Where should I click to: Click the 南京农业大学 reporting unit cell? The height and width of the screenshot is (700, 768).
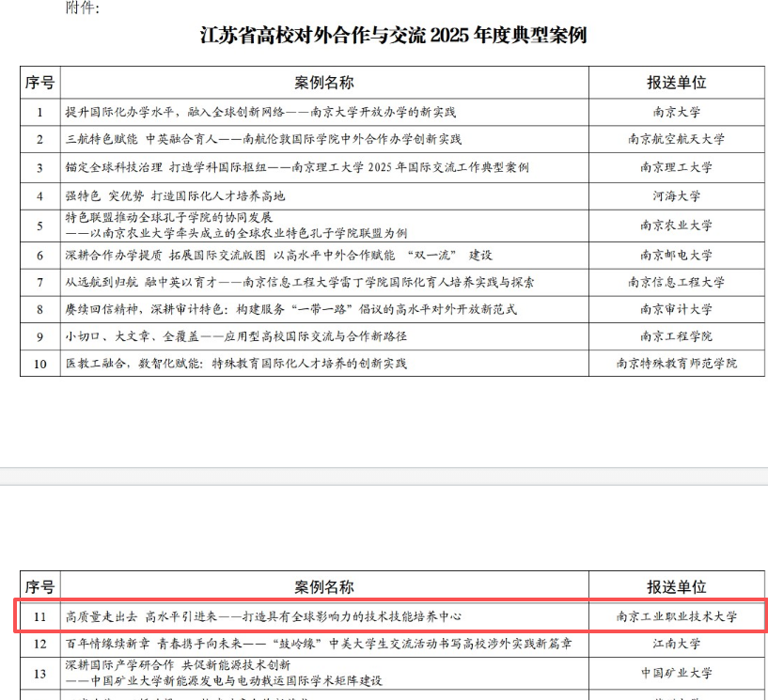pos(676,226)
